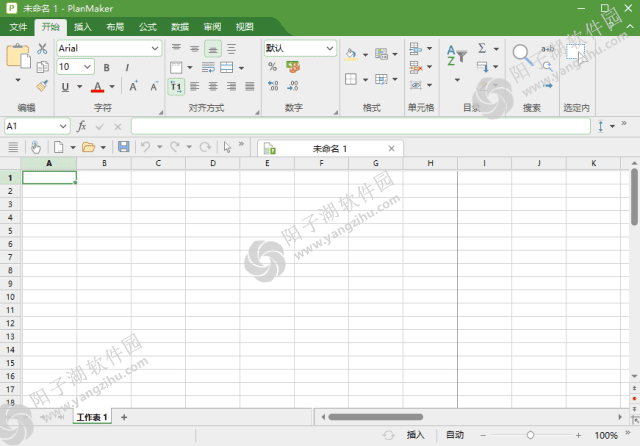Viewport: 640px width, 446px height.
Task: Center text horizontally
Action: tap(213, 86)
